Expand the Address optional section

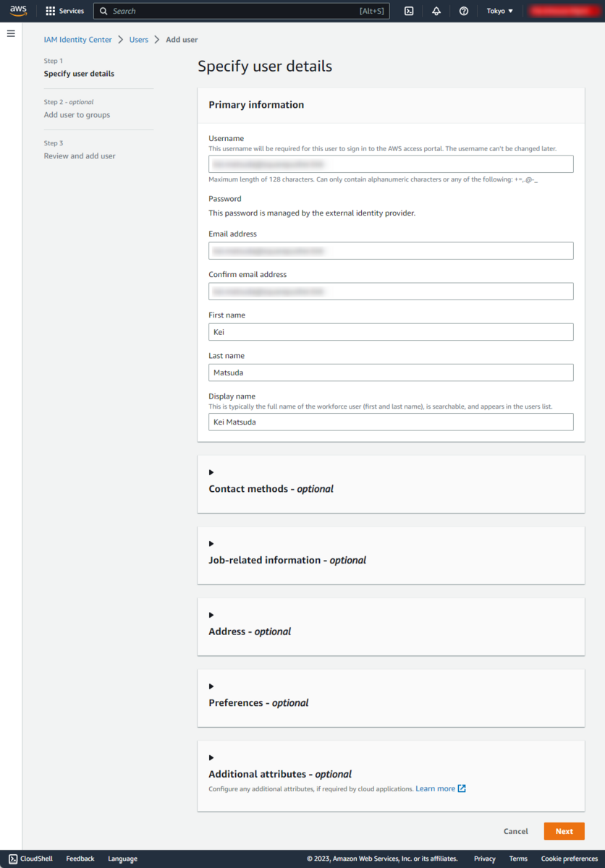pos(211,615)
